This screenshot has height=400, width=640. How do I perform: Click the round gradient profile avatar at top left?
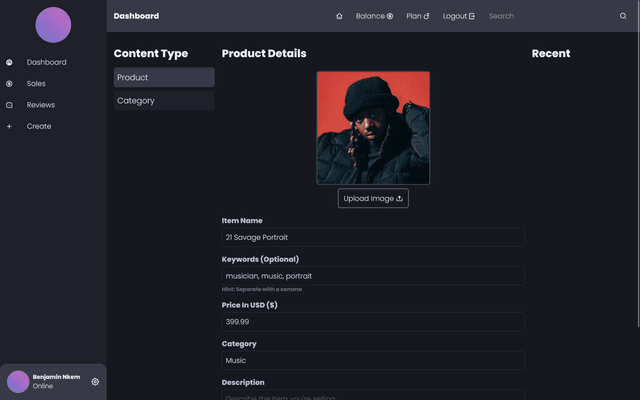53,25
